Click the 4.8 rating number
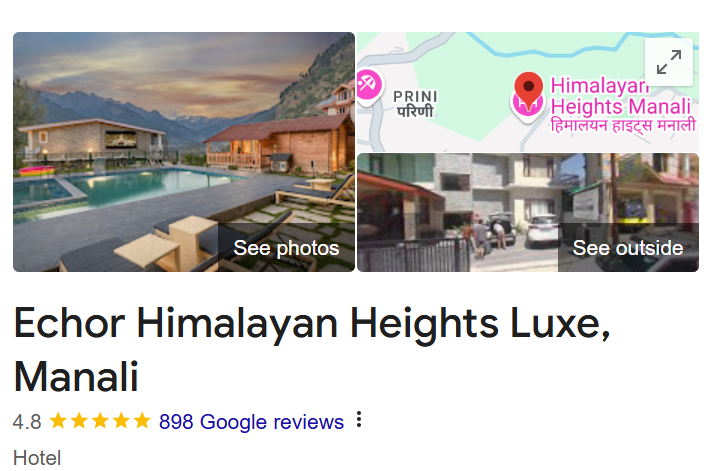The width and height of the screenshot is (721, 471). click(x=27, y=422)
